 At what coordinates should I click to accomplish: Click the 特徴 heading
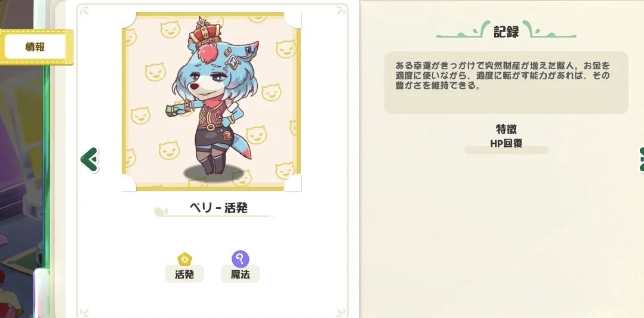[506, 129]
